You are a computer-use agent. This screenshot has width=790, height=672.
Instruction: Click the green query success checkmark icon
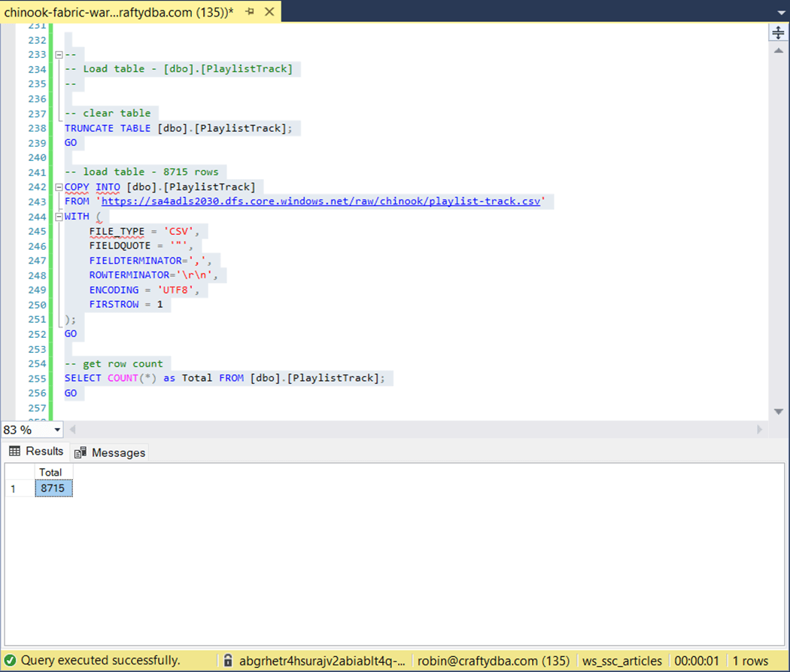tap(10, 661)
